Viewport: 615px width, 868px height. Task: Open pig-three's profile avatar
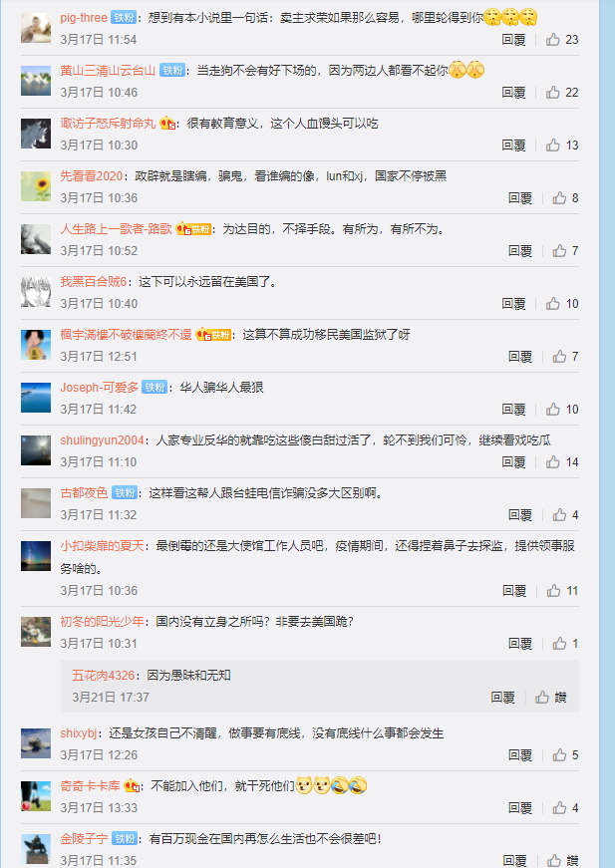[x=36, y=28]
